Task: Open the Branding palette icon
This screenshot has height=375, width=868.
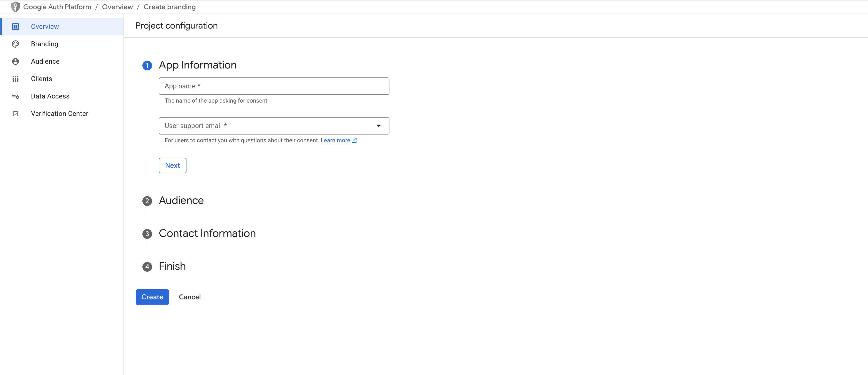Action: tap(15, 44)
